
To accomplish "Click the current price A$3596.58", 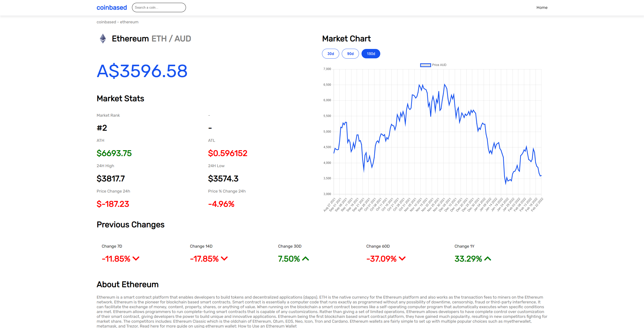I will [x=142, y=71].
